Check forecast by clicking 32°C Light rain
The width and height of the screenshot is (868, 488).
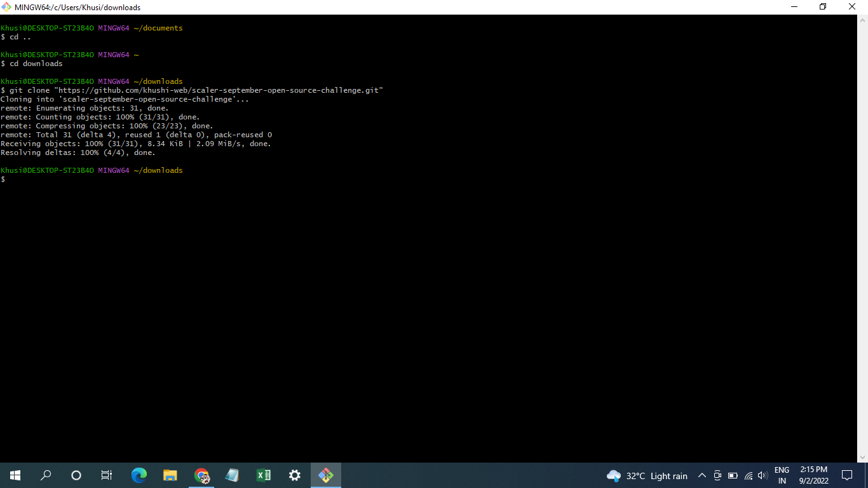648,475
